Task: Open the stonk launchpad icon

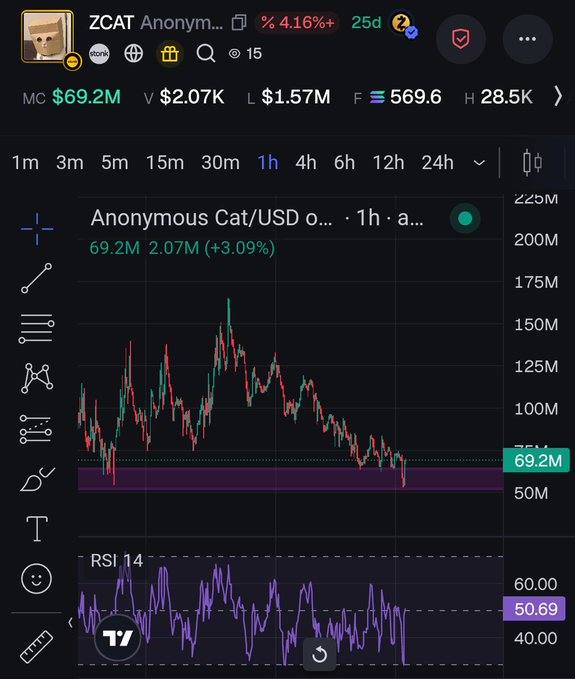Action: point(99,54)
